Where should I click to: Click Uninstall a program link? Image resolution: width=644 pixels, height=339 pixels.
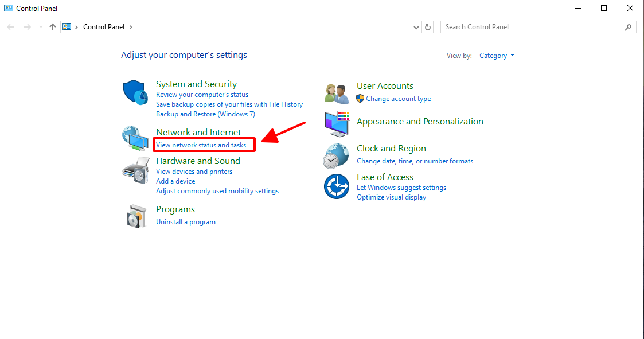coord(186,222)
